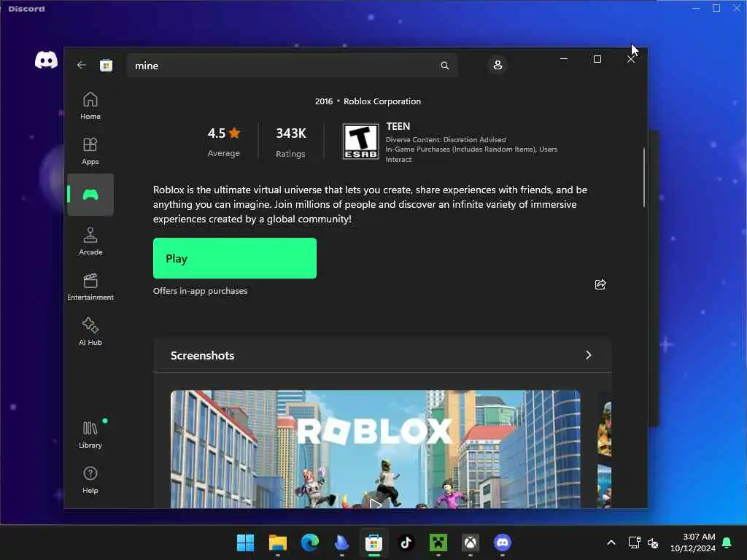Open the Roblox Corporation publisher link
The height and width of the screenshot is (560, 747).
coord(382,101)
